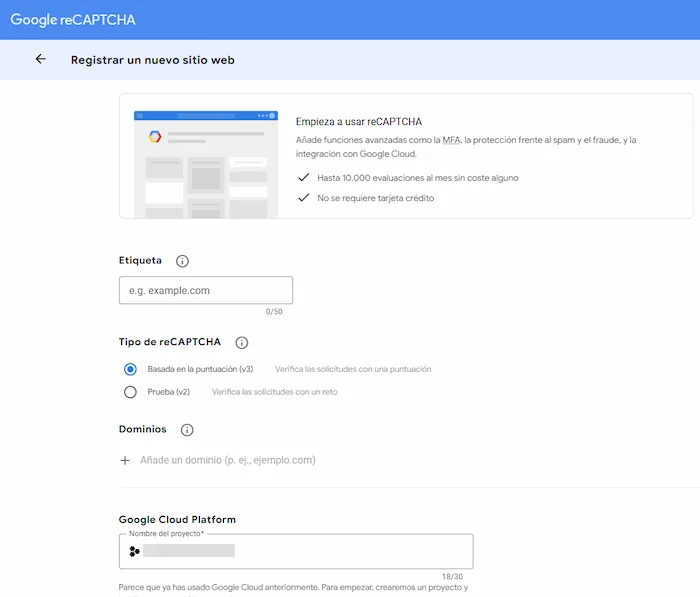The width and height of the screenshot is (700, 597).
Task: Click 'Verifica las solicitudes con un reto'
Action: [x=275, y=392]
